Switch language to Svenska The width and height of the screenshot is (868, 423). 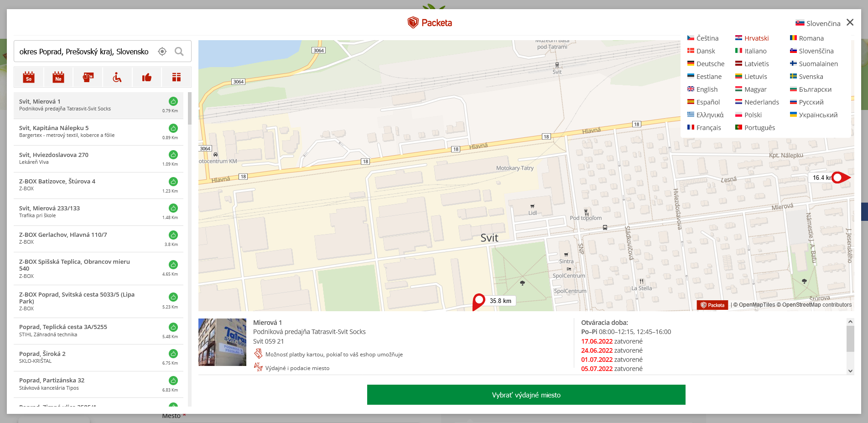(x=806, y=77)
